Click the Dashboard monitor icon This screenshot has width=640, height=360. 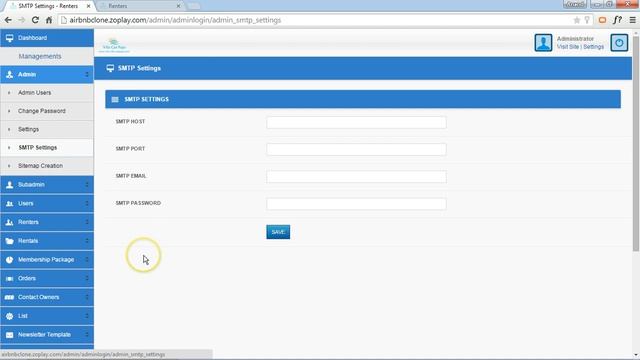[9, 38]
